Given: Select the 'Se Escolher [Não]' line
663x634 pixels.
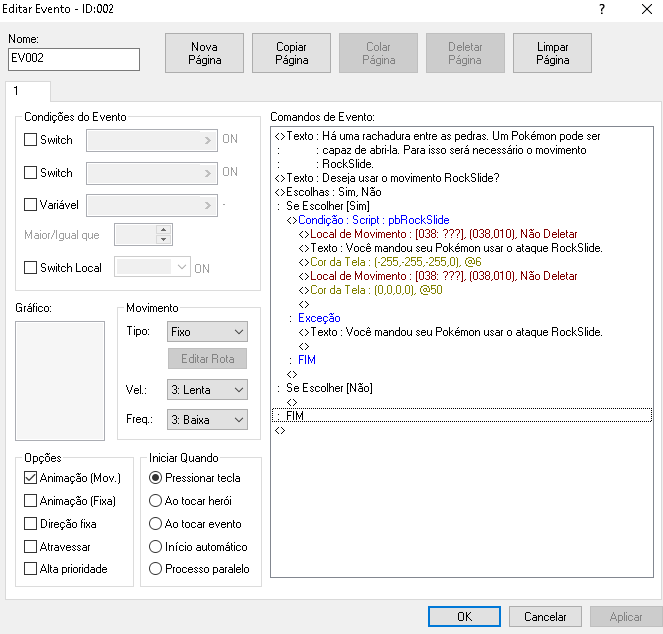Looking at the screenshot, I should coord(325,388).
